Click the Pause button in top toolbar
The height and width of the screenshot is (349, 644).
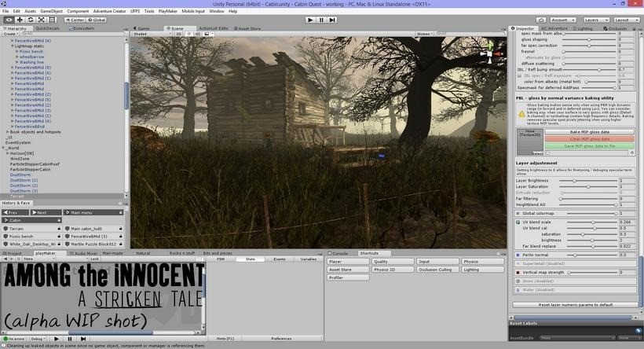[x=321, y=20]
